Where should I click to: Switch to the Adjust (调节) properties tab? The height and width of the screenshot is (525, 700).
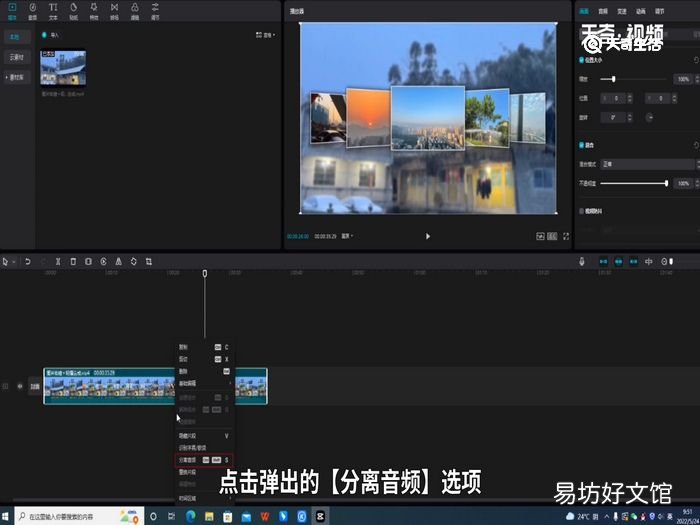tap(659, 11)
